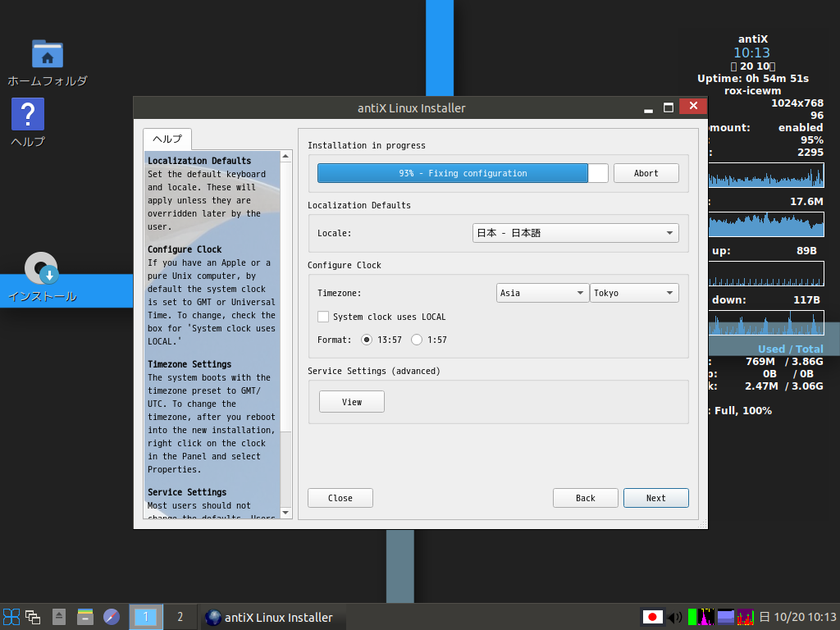Click the 'Locale:' label
Image resolution: width=840 pixels, height=630 pixels.
click(335, 233)
